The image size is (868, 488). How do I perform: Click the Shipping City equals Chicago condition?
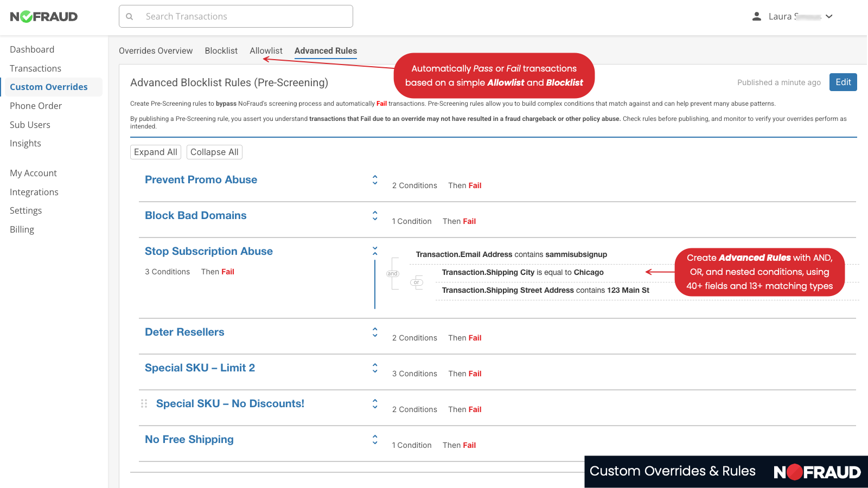point(523,272)
